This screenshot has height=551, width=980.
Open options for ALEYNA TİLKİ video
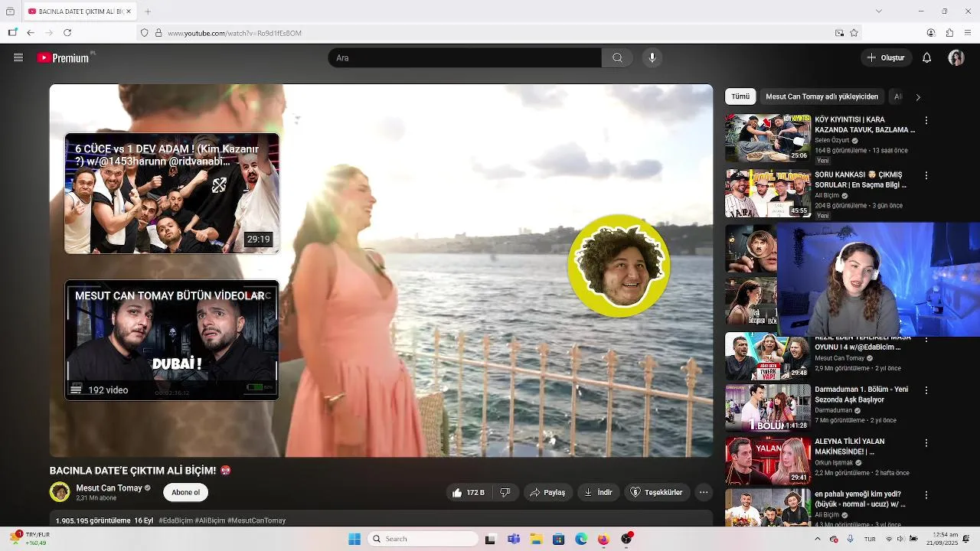point(926,443)
